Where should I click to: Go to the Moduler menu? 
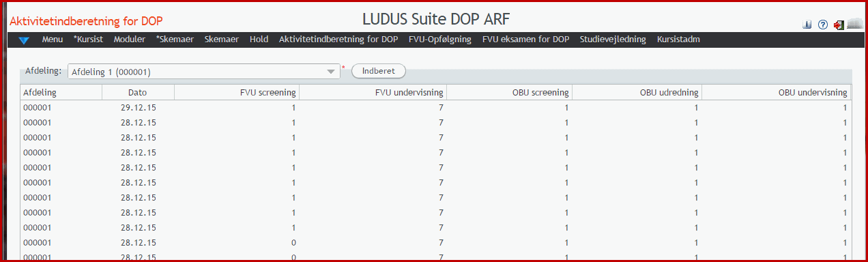[130, 40]
